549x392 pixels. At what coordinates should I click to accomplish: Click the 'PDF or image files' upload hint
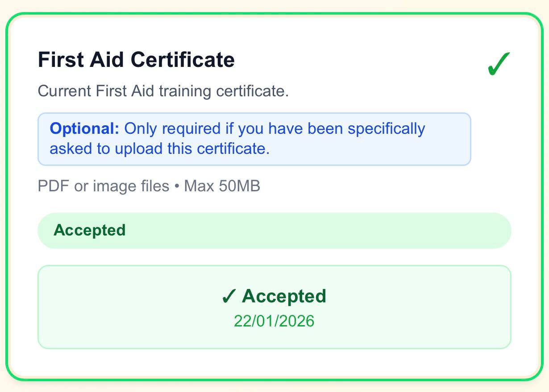click(x=150, y=186)
